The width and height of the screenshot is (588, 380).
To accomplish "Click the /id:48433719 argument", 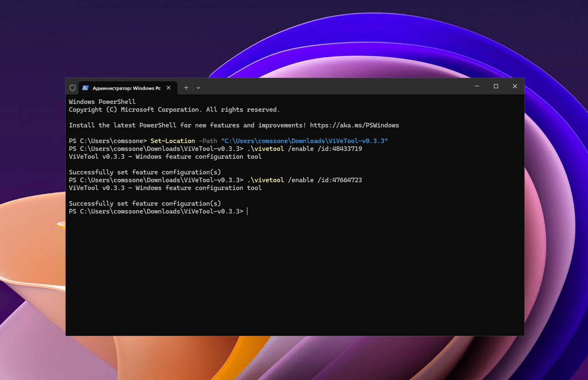I will [x=340, y=149].
